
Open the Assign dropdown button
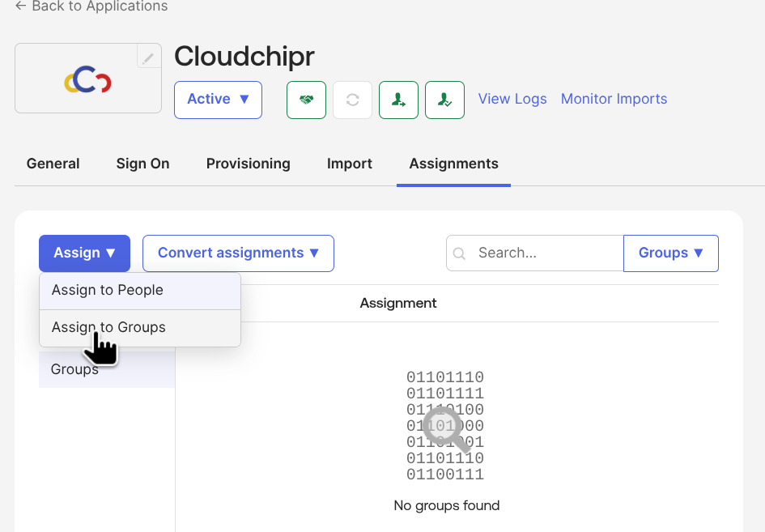tap(84, 253)
